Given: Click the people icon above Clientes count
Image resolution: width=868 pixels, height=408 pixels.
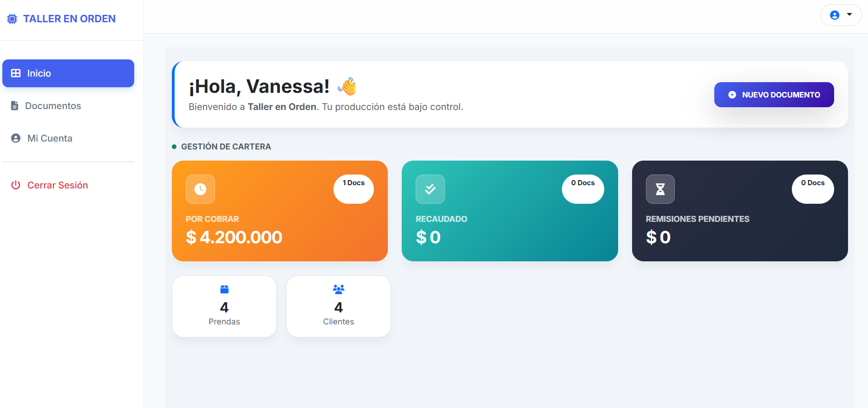Looking at the screenshot, I should 338,289.
